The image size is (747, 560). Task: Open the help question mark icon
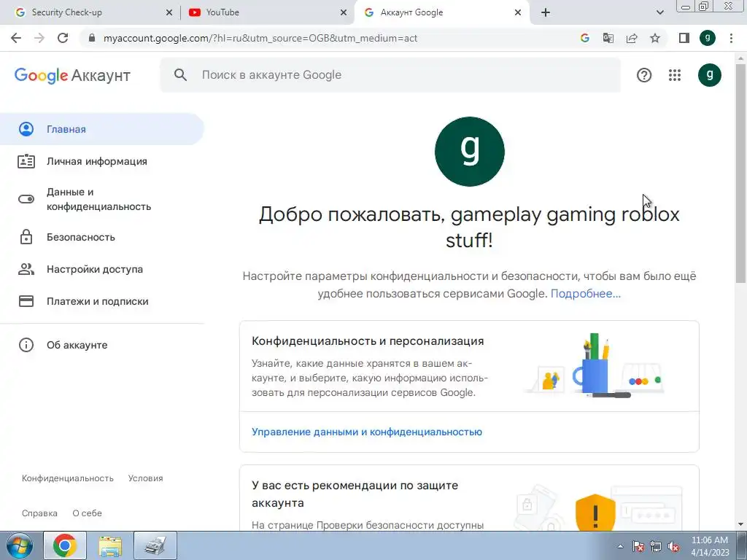pos(644,75)
